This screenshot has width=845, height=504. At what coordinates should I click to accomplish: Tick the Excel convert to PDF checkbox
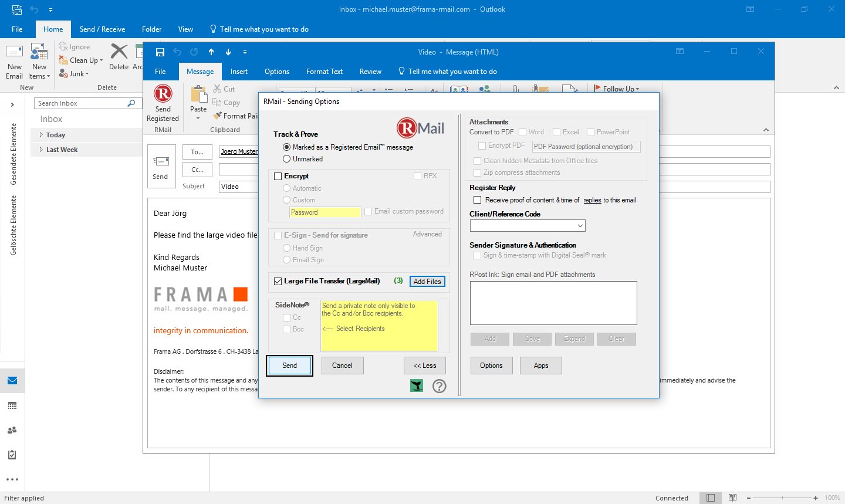[x=557, y=132]
